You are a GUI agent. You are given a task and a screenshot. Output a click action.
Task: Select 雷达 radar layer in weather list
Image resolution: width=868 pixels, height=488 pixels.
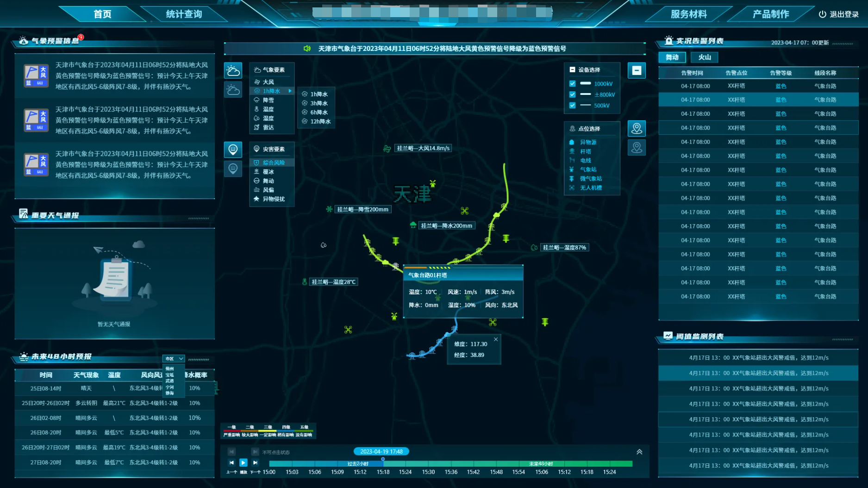tap(268, 127)
